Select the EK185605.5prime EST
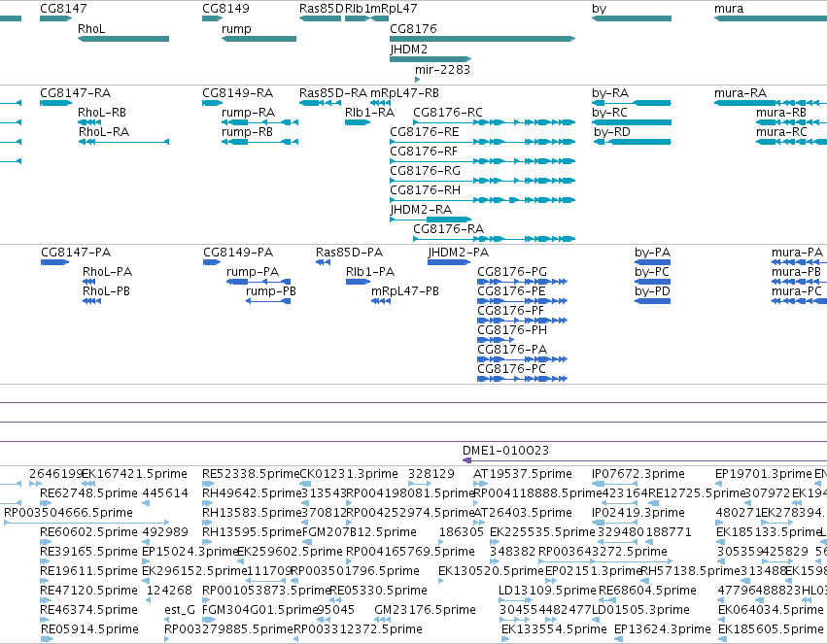 [723, 639]
